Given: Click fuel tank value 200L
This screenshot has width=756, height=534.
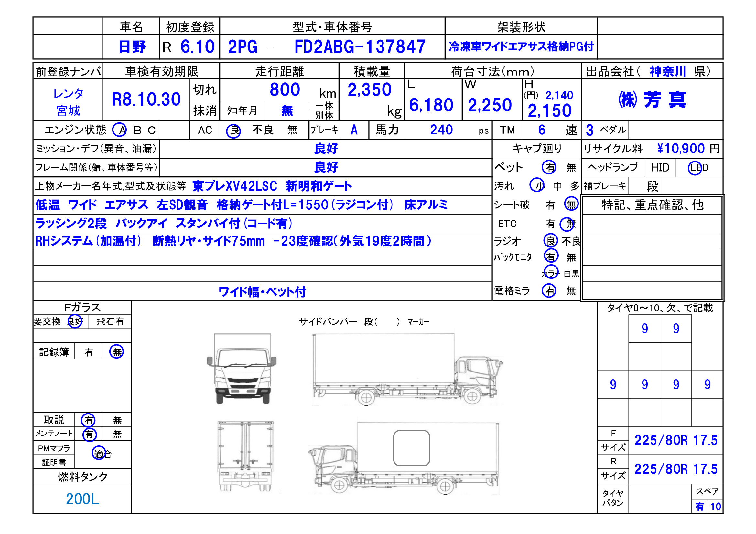Looking at the screenshot, I should [x=82, y=499].
